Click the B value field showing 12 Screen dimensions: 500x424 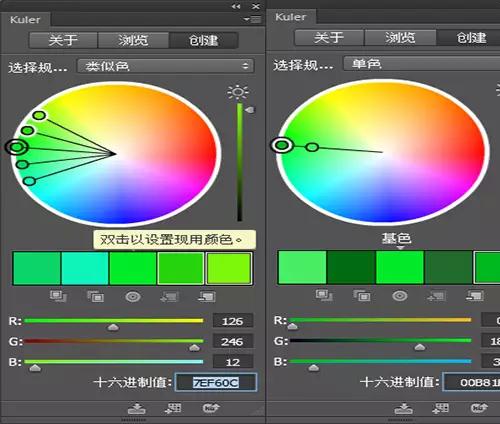pyautogui.click(x=233, y=362)
